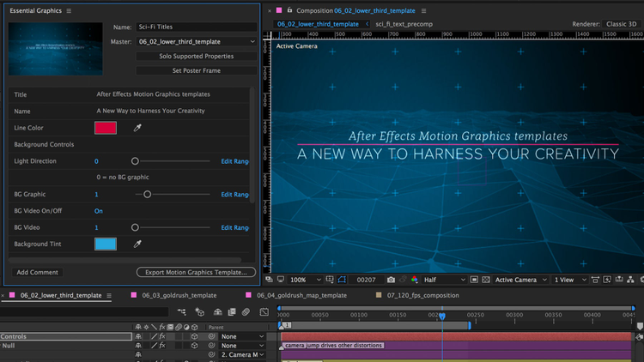Toggle the fx switch on Null layer

click(x=162, y=346)
